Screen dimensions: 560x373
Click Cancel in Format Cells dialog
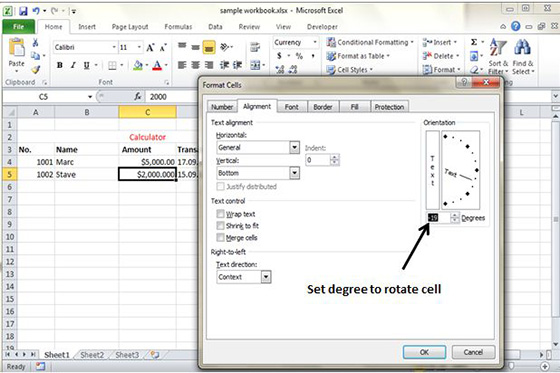click(473, 352)
